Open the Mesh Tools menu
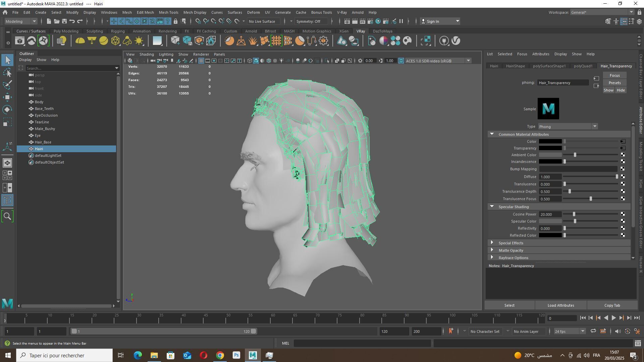This screenshot has width=644, height=362. tap(168, 12)
